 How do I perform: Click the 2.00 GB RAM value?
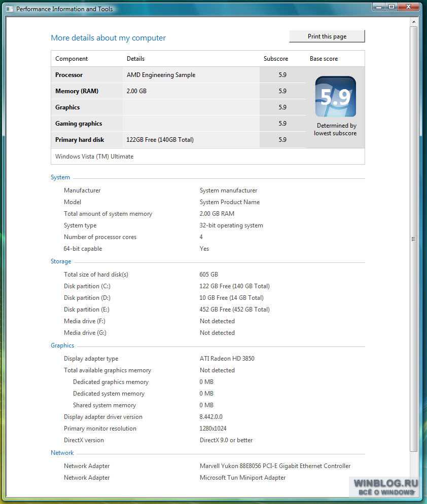217,214
